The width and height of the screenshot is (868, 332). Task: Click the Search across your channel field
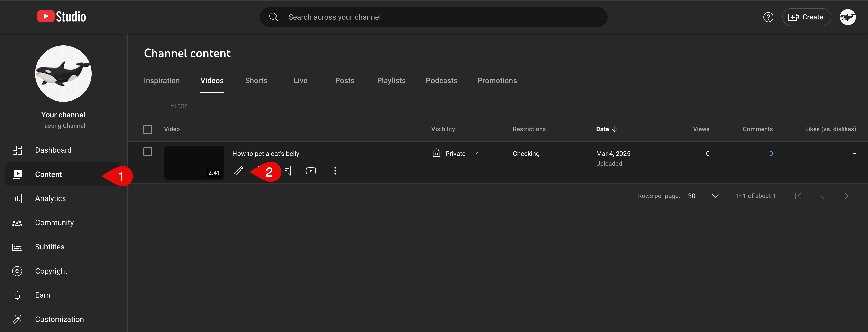click(433, 17)
